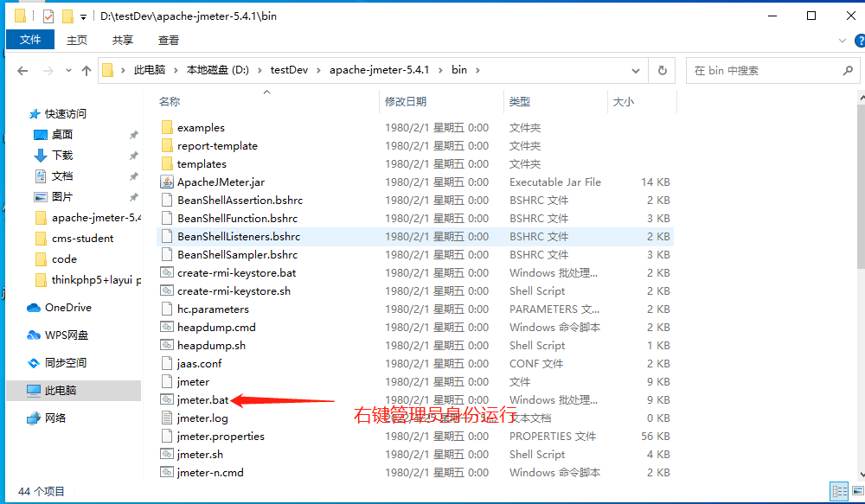Switch to large icons view layout

(x=858, y=491)
